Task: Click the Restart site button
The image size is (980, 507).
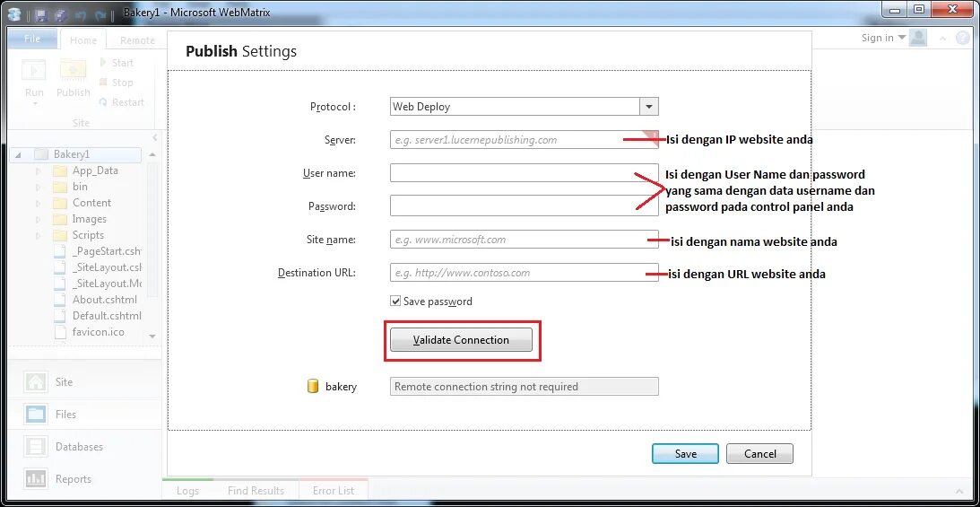Action: (121, 102)
